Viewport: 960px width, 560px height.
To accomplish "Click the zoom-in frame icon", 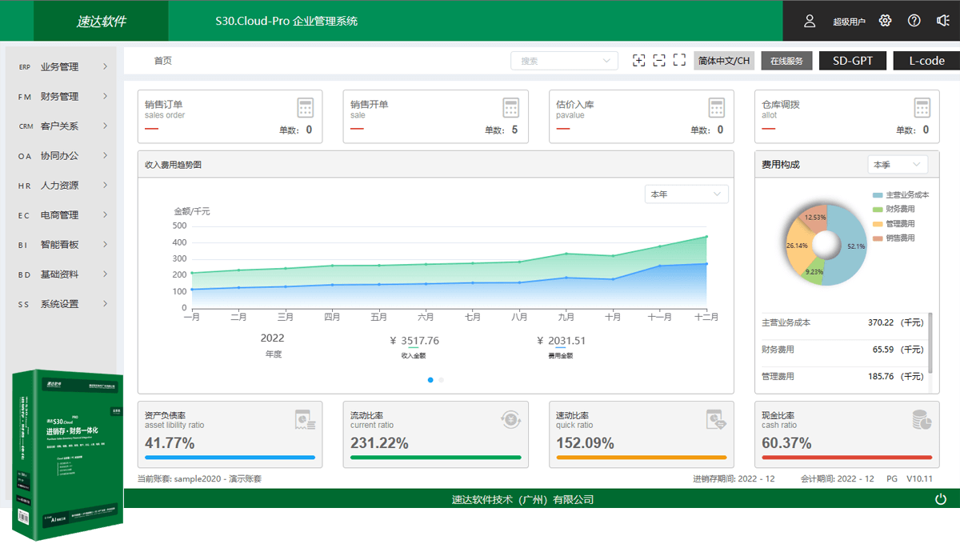I will (638, 60).
